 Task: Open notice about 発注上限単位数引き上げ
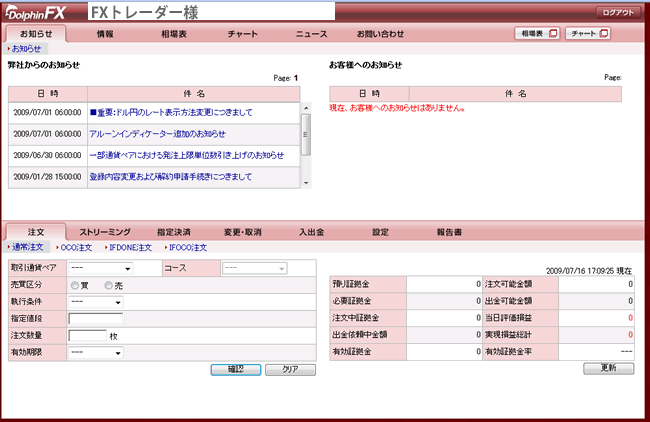(187, 155)
